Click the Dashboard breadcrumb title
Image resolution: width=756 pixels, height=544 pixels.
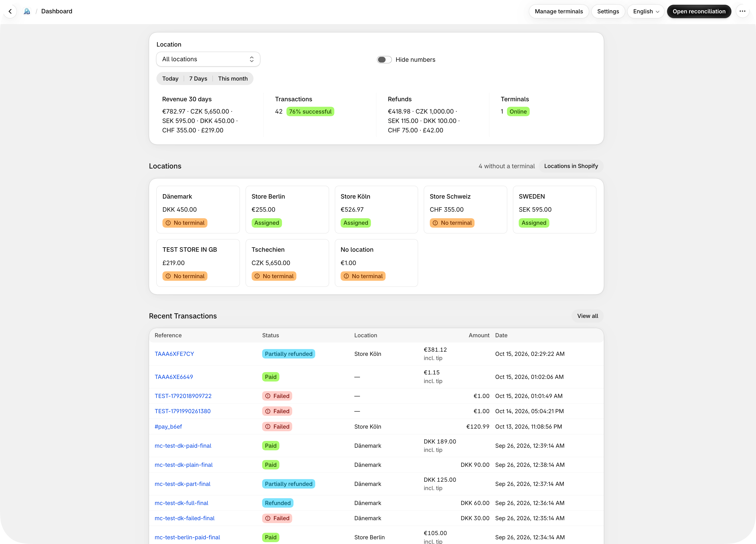[x=57, y=11]
